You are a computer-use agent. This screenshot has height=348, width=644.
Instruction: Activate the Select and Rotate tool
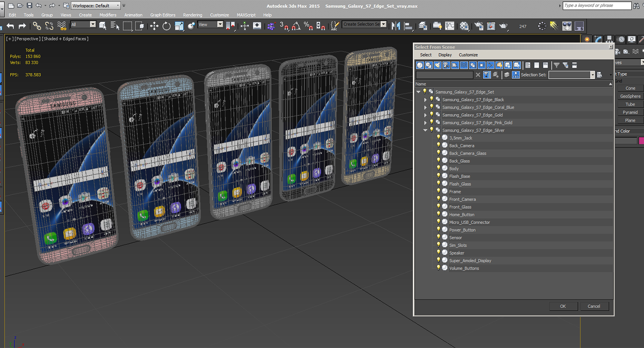point(166,26)
